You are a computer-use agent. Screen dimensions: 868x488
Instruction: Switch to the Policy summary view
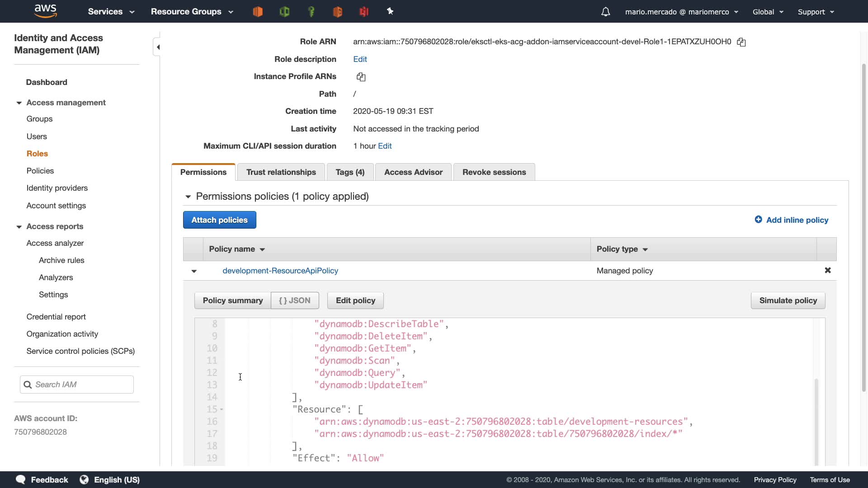pyautogui.click(x=232, y=300)
